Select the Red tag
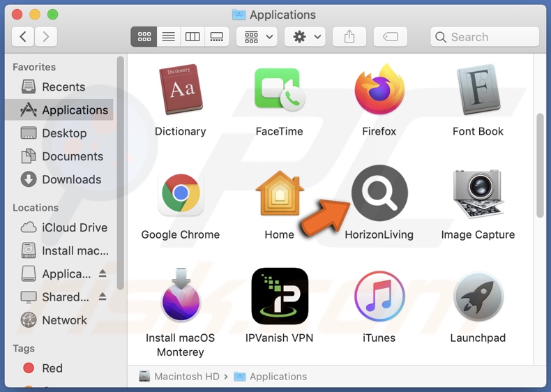551x392 pixels. (59, 368)
